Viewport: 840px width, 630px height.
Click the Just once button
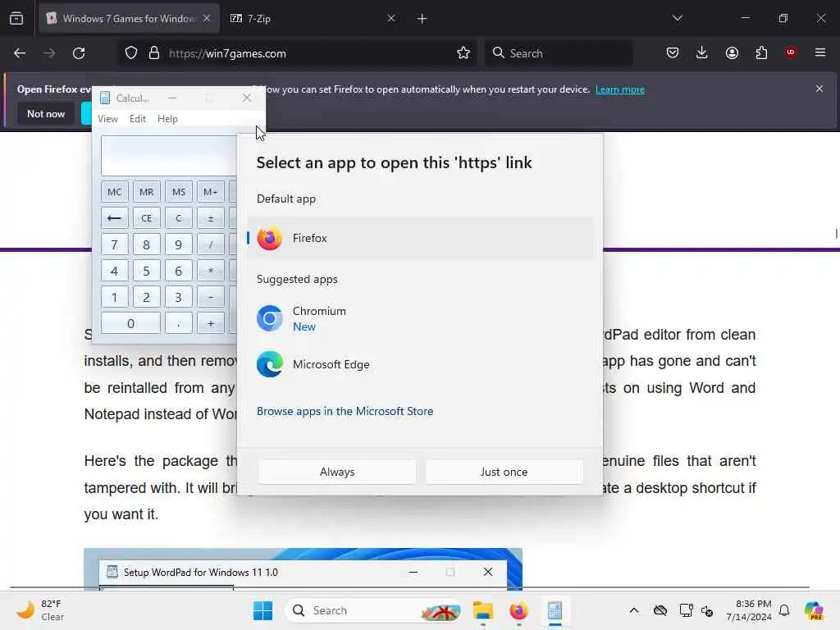[x=504, y=472]
